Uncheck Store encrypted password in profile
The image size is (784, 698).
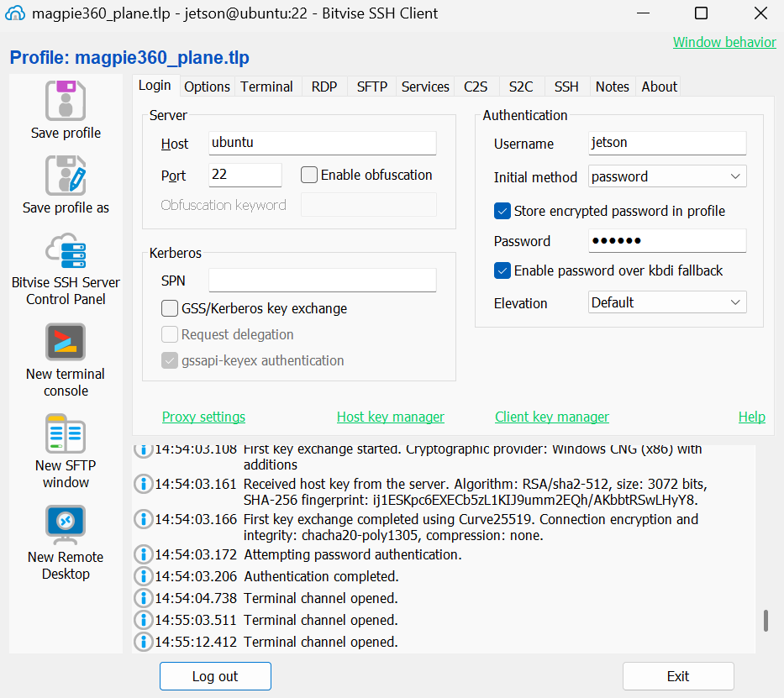tap(502, 211)
